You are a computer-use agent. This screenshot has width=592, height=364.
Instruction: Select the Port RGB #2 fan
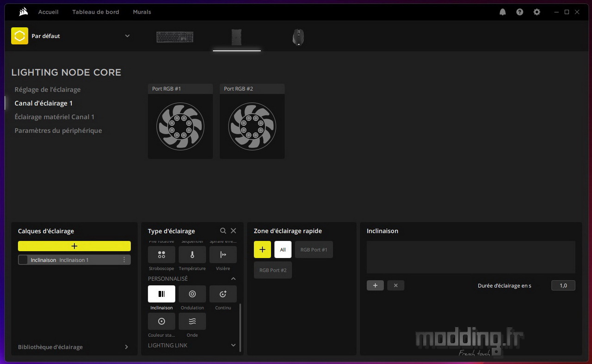[252, 126]
